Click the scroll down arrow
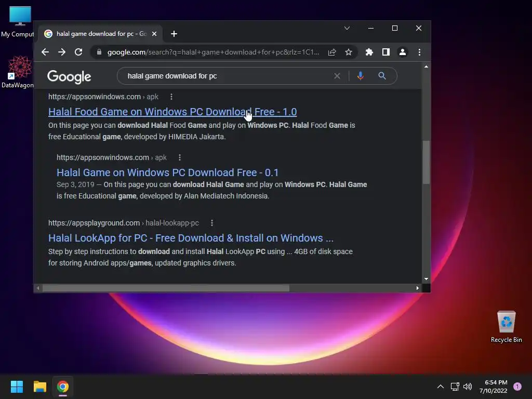The height and width of the screenshot is (399, 532). (x=426, y=279)
